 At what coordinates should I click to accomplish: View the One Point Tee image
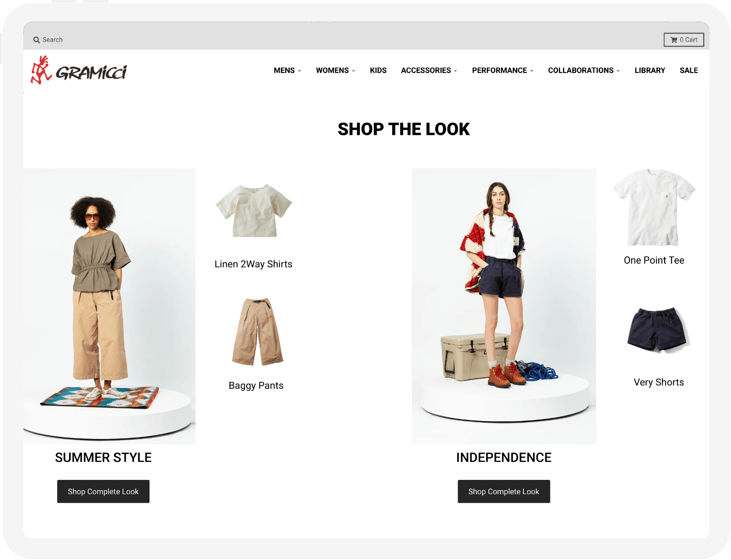654,207
